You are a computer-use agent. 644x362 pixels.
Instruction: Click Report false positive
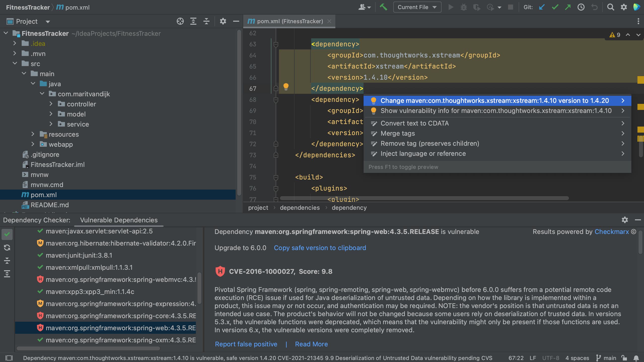246,344
